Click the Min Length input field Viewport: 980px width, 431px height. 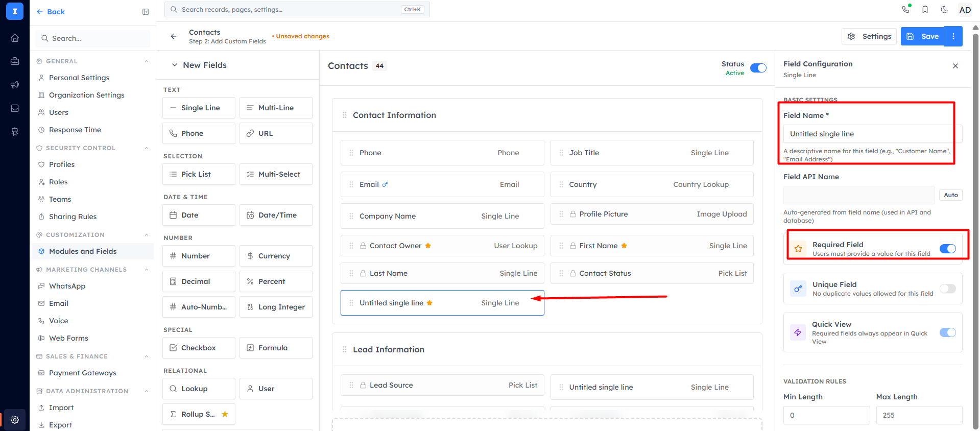click(826, 415)
